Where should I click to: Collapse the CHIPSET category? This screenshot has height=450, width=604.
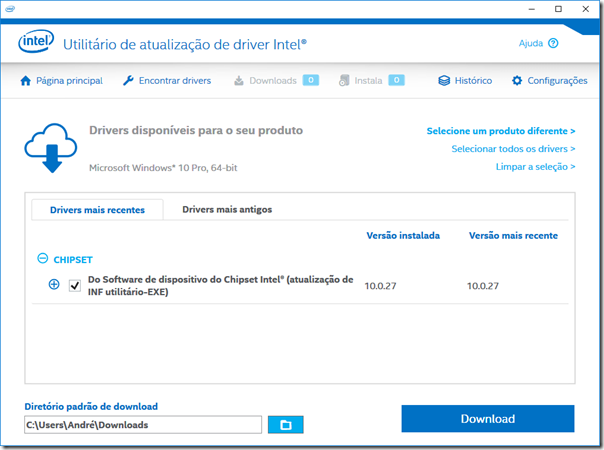pyautogui.click(x=43, y=259)
